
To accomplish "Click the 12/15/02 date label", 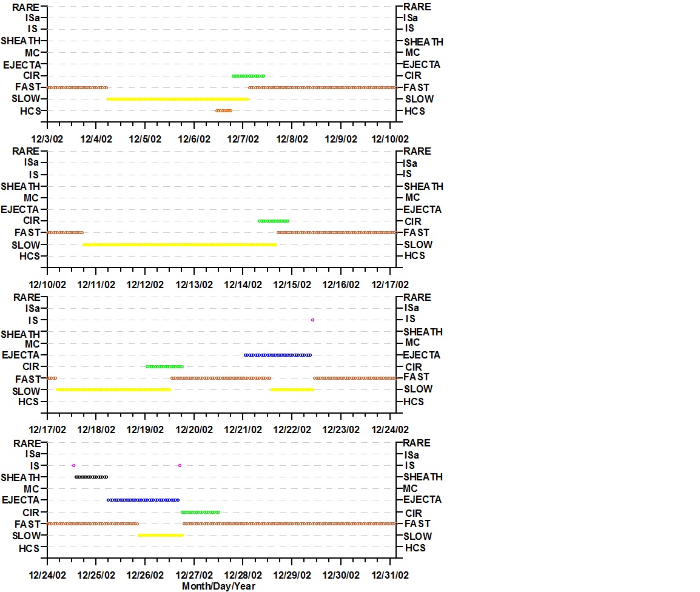I will coord(292,285).
